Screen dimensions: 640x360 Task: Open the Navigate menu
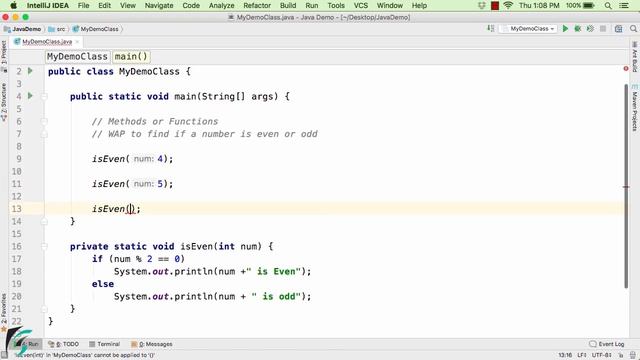pos(159,5)
